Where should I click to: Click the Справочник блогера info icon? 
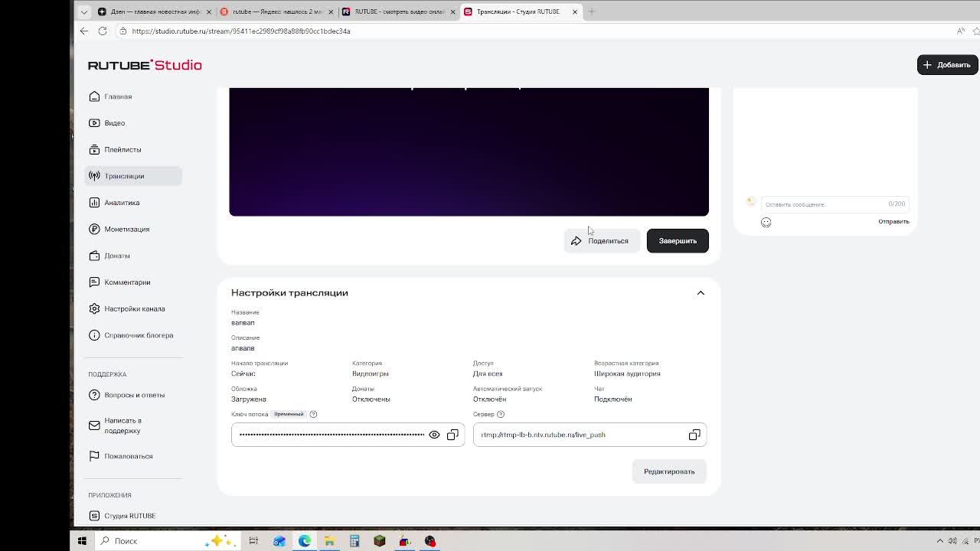tap(94, 335)
